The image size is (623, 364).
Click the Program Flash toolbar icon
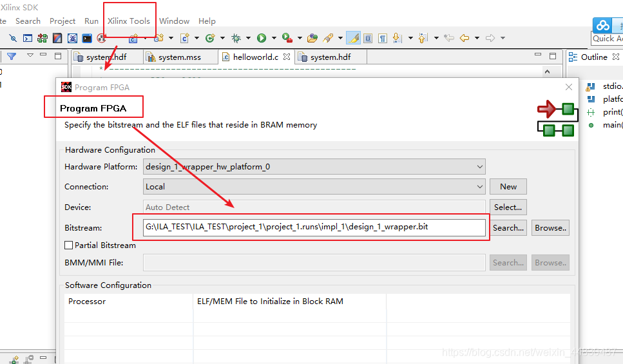(x=57, y=38)
